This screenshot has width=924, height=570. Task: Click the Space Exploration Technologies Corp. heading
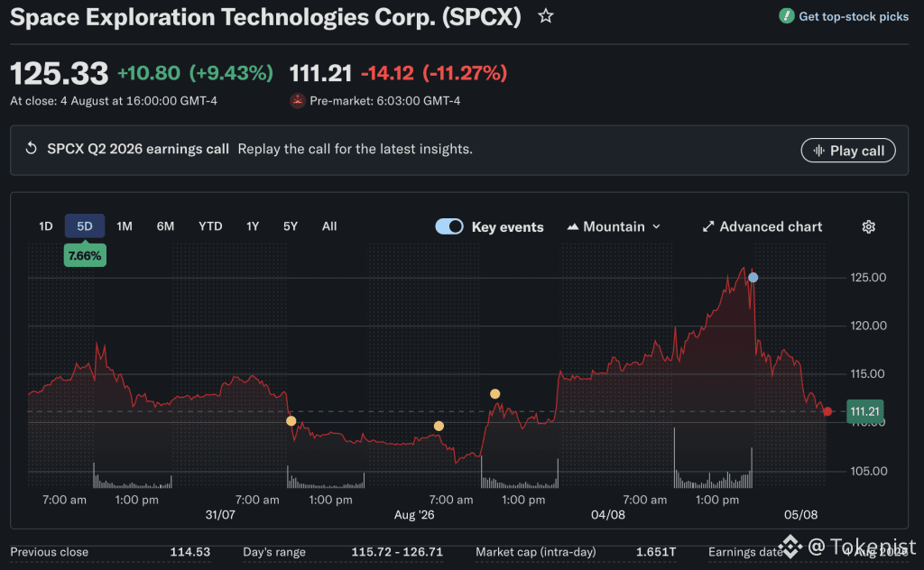click(x=266, y=17)
